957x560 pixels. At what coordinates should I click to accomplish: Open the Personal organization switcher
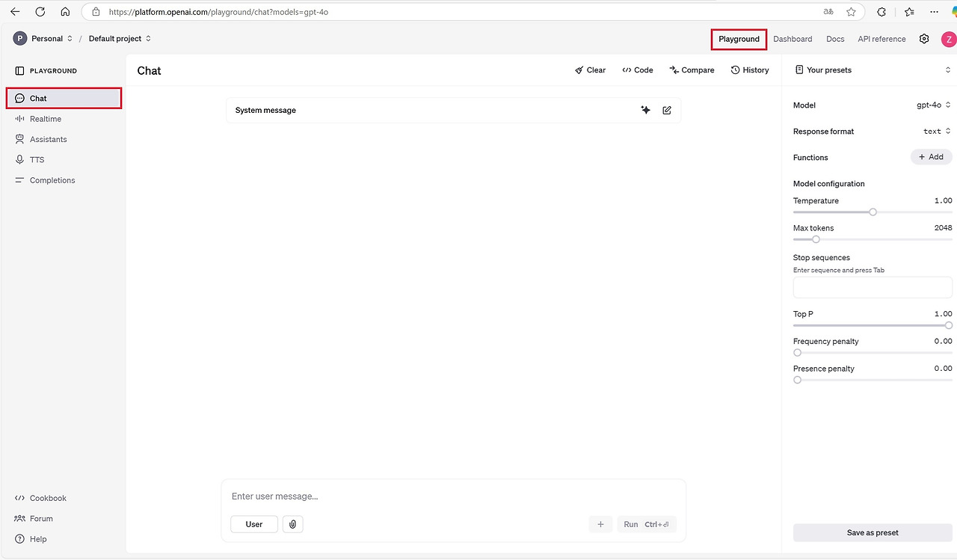pyautogui.click(x=43, y=39)
